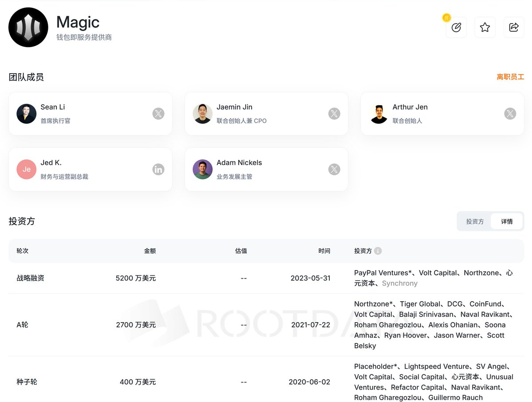Open Adam Nickels' X profile icon
The height and width of the screenshot is (402, 532).
point(334,169)
